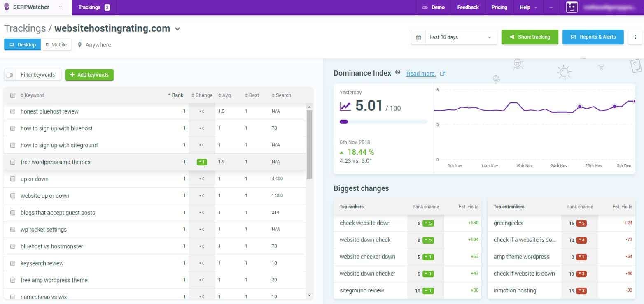This screenshot has width=644, height=304.
Task: Click the SERPWatcher logo icon
Action: tap(7, 7)
